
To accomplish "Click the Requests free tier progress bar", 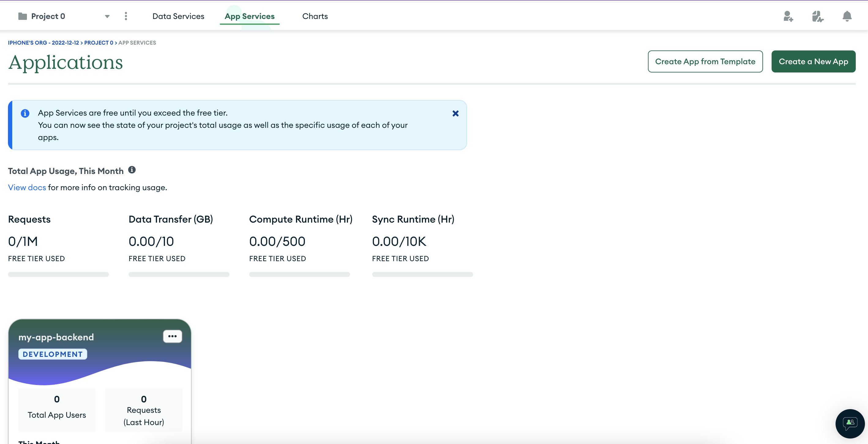I will tap(58, 274).
